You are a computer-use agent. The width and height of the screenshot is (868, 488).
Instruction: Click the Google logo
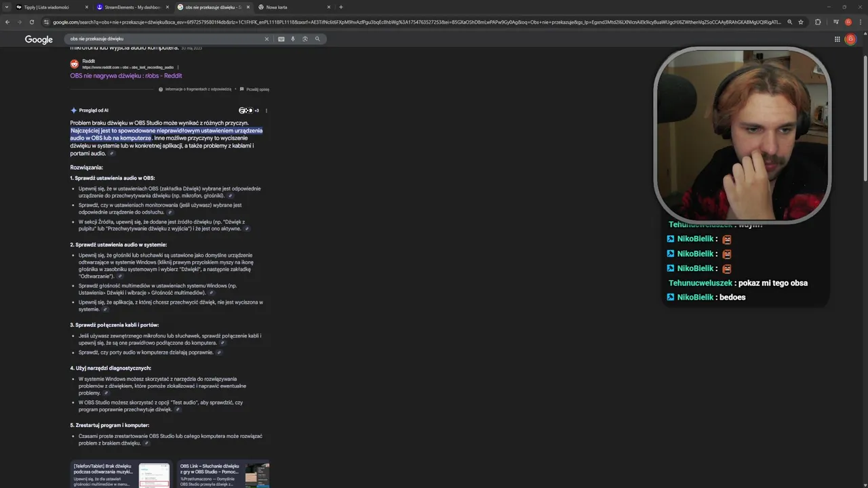click(x=39, y=39)
